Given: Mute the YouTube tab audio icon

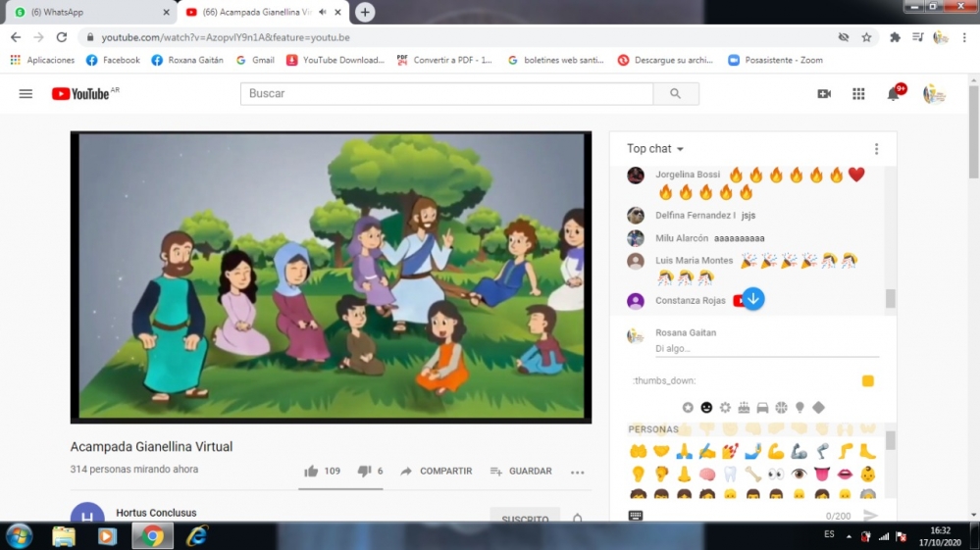Looking at the screenshot, I should pyautogui.click(x=323, y=12).
